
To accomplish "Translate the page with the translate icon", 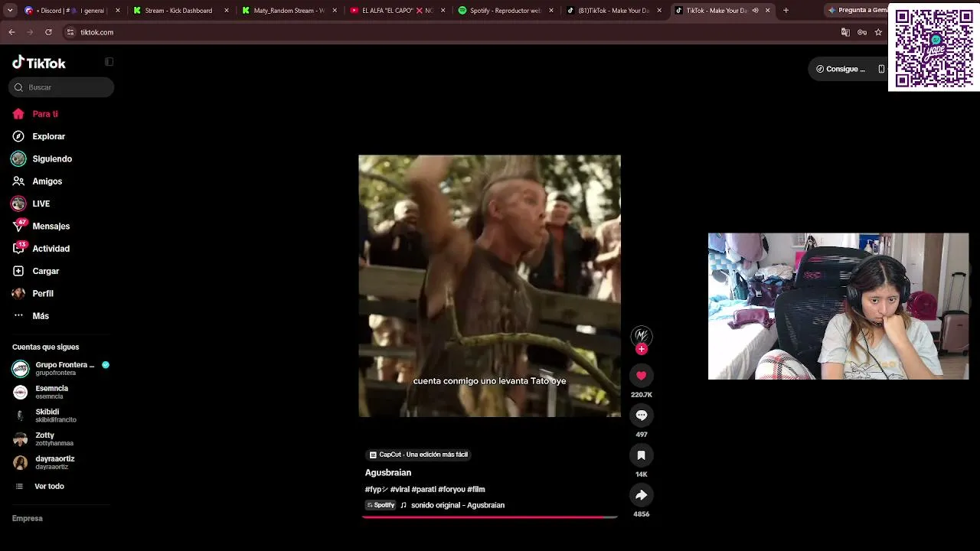I will [845, 32].
